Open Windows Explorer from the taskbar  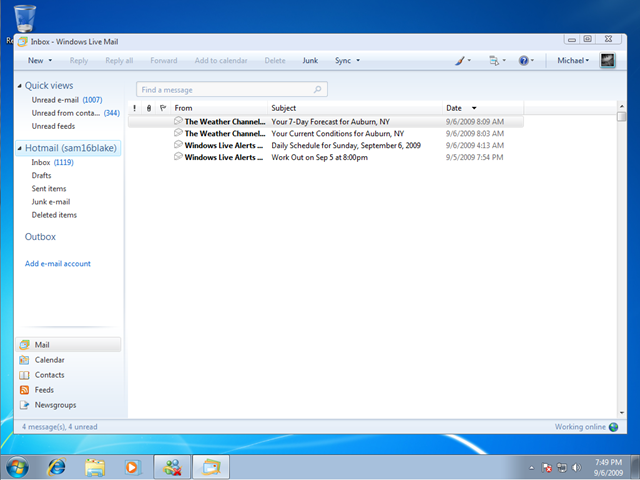tap(95, 467)
